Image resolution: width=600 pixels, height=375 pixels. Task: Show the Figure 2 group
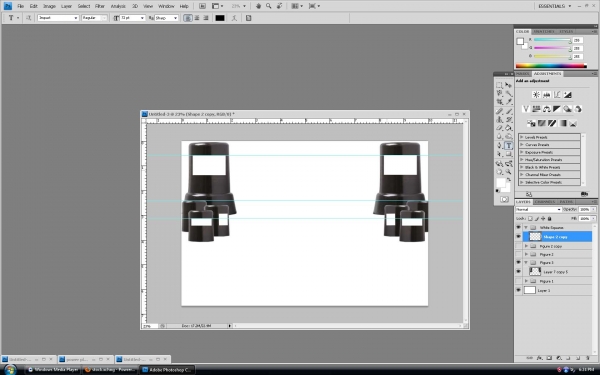point(518,254)
